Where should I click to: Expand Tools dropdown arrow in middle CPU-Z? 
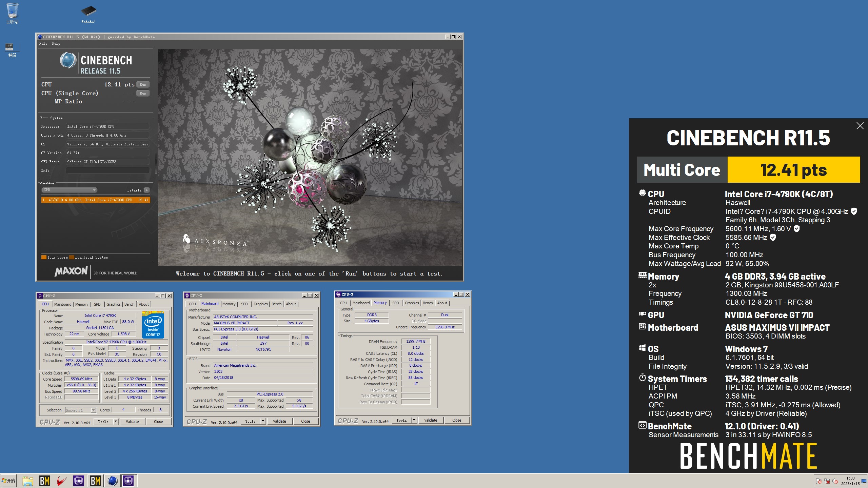pyautogui.click(x=263, y=421)
